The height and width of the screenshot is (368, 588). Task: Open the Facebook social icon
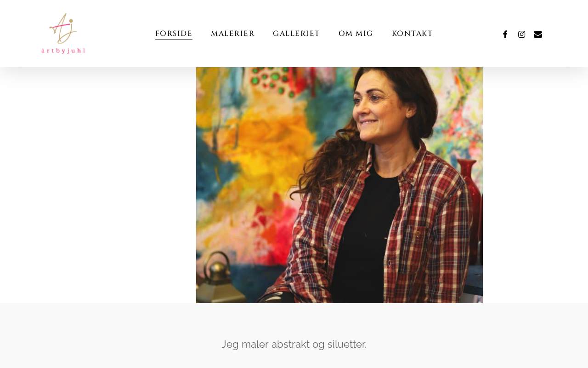click(505, 34)
